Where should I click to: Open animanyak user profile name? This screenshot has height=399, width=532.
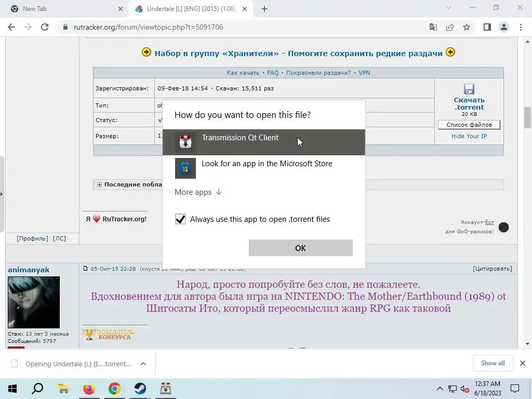(x=29, y=270)
